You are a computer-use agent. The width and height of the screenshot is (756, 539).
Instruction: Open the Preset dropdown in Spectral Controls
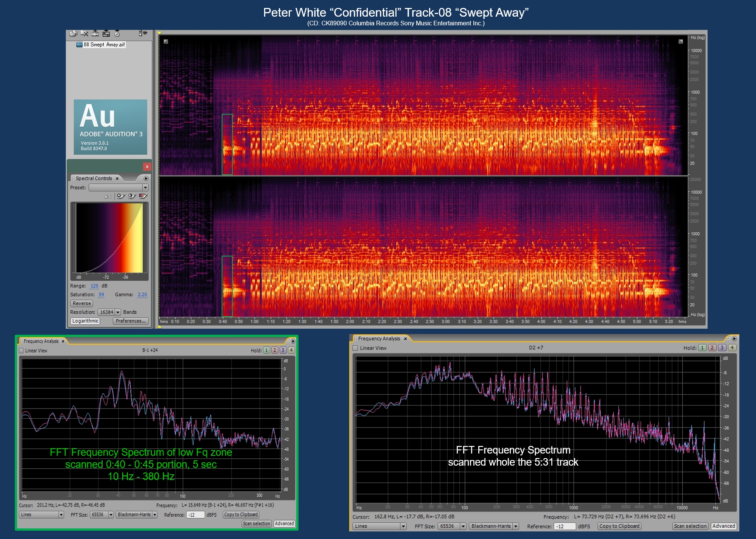click(x=118, y=188)
